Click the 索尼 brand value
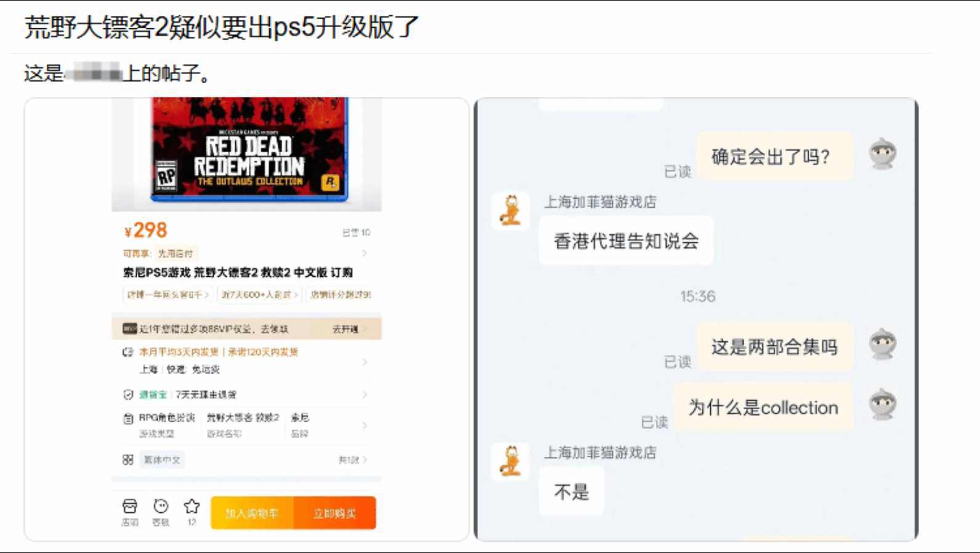This screenshot has height=553, width=980. [300, 418]
